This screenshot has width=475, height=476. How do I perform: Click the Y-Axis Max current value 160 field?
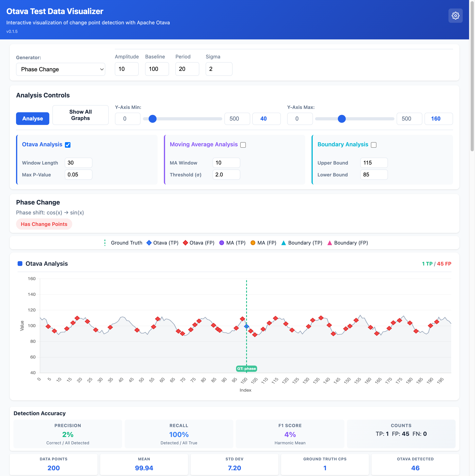click(439, 119)
